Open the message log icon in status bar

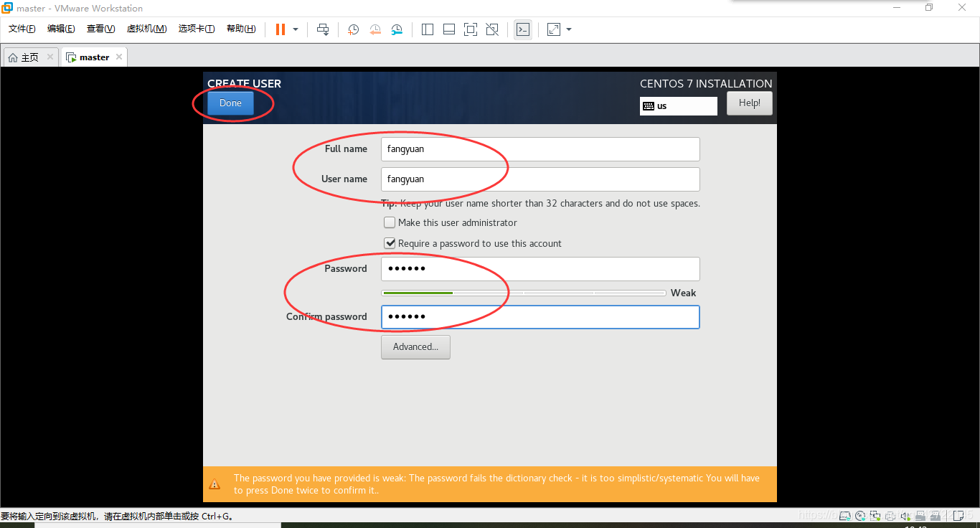[x=958, y=516]
